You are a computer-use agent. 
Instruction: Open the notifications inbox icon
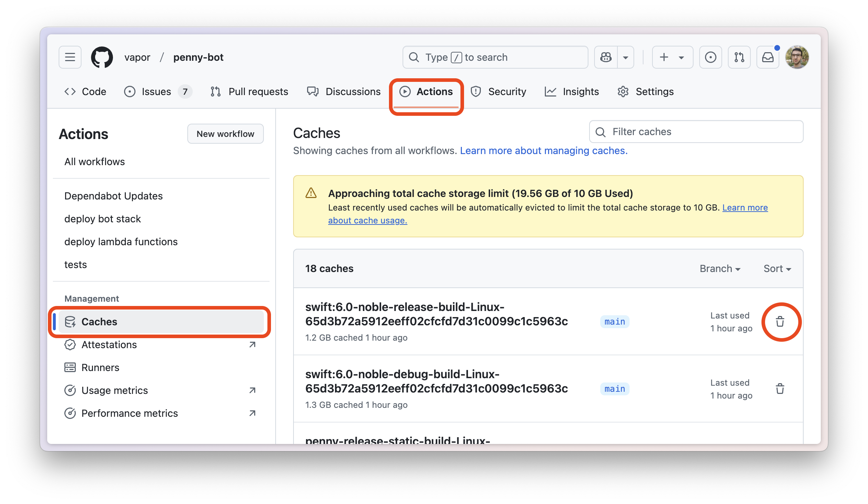click(x=768, y=57)
